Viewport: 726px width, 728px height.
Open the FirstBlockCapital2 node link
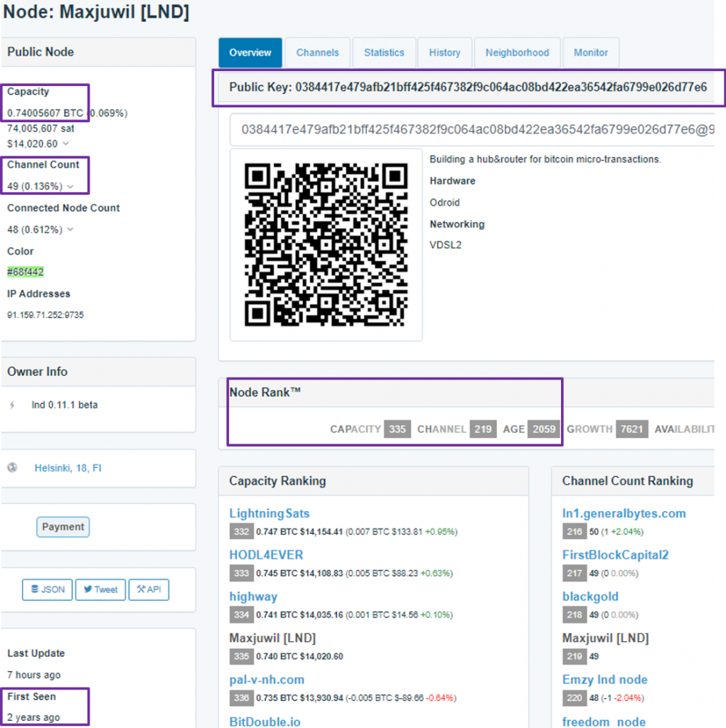pyautogui.click(x=616, y=555)
